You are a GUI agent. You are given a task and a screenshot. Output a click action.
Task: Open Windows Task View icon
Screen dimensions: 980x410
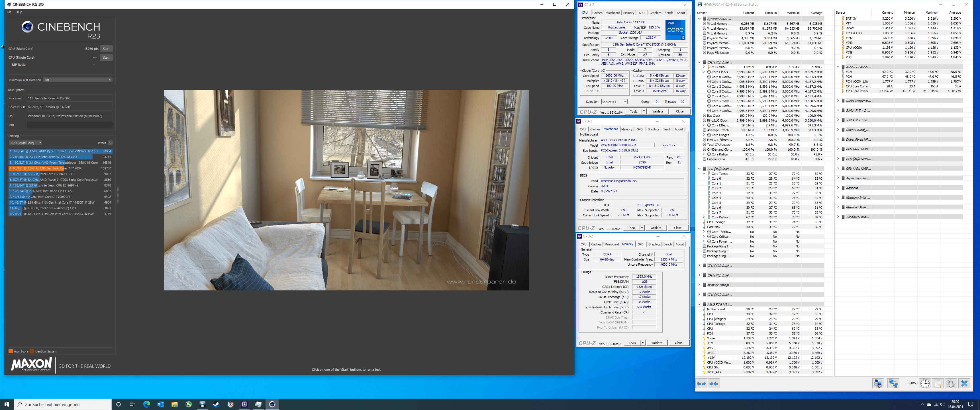[132, 404]
